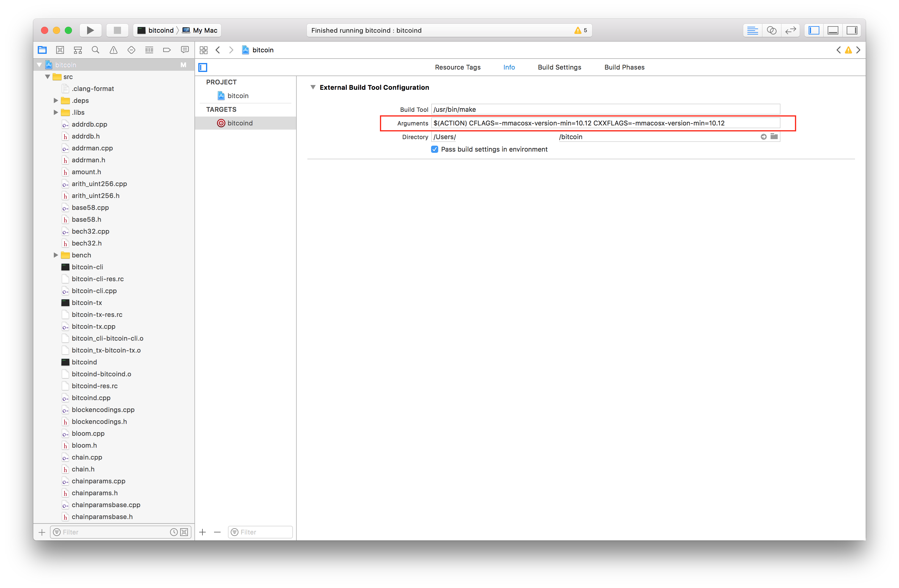Click the navigator forward arrow icon

pos(232,49)
